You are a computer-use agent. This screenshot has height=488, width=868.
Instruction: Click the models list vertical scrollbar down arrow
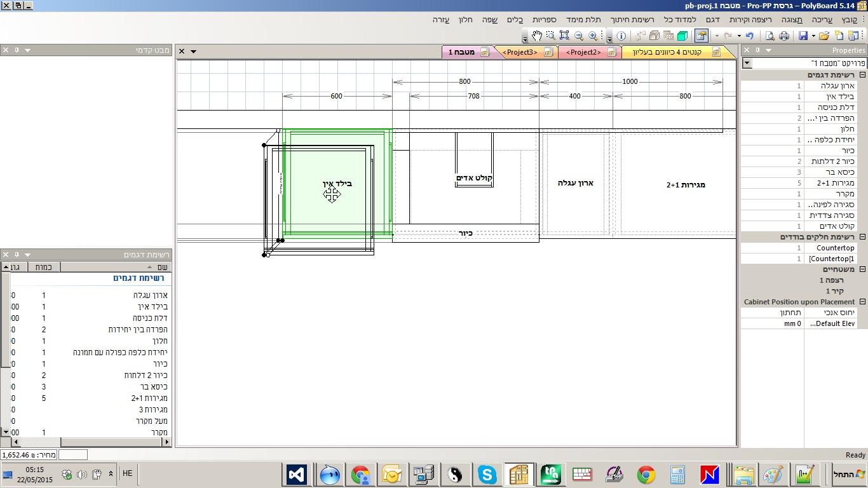pyautogui.click(x=5, y=431)
